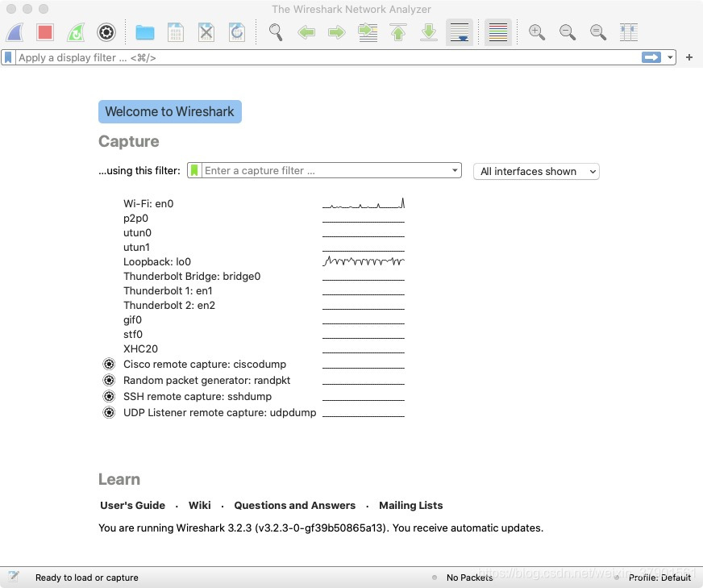Open the User's Guide link
703x588 pixels.
pos(133,506)
